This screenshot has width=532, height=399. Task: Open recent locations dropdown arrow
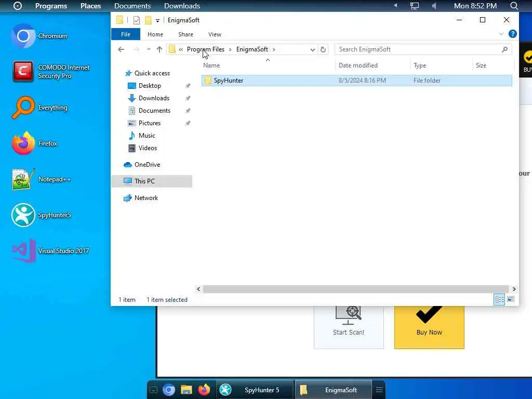click(149, 49)
